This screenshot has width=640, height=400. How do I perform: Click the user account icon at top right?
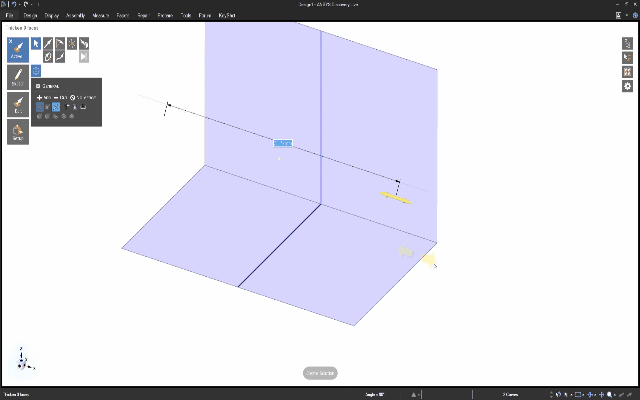point(618,15)
